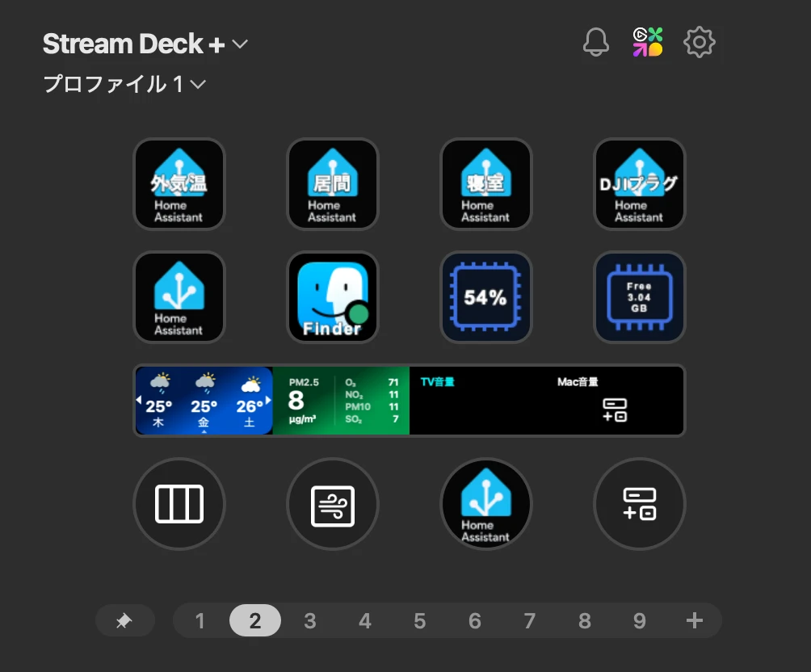Select the three-column layout dial
The image size is (811, 672).
pos(179,504)
